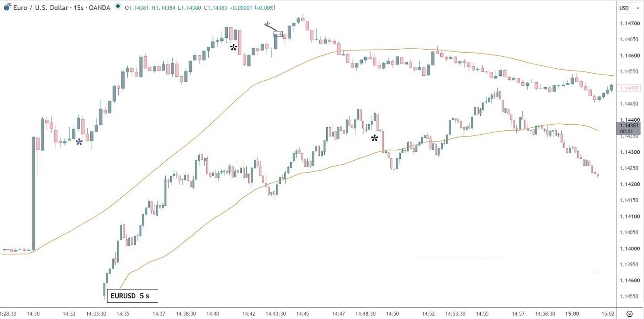Click the 14:53:30 time axis label

[x=455, y=314]
